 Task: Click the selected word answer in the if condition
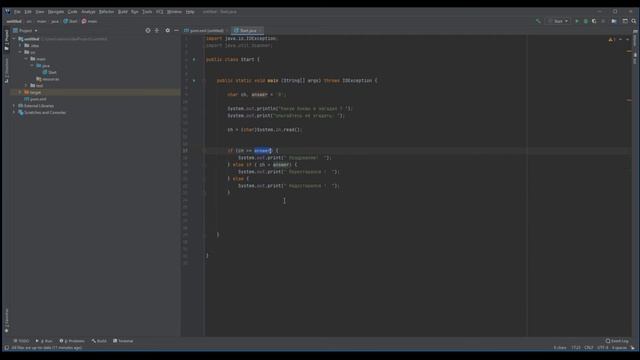click(x=262, y=151)
